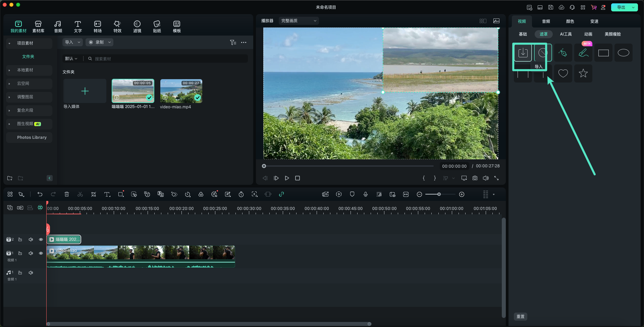This screenshot has width=644, height=327.
Task: Hide video track 2 with eye icon
Action: pos(41,239)
